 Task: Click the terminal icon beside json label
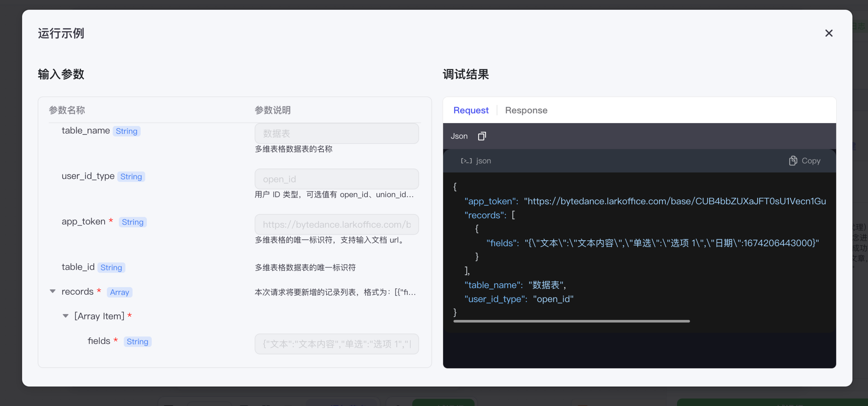pyautogui.click(x=466, y=161)
